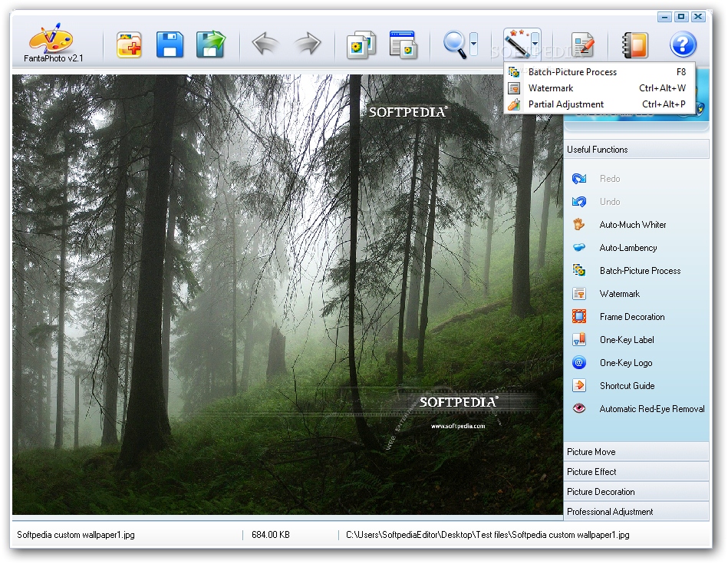Click the Partial Adjustment brush icon
This screenshot has height=564, width=728.
coord(513,104)
